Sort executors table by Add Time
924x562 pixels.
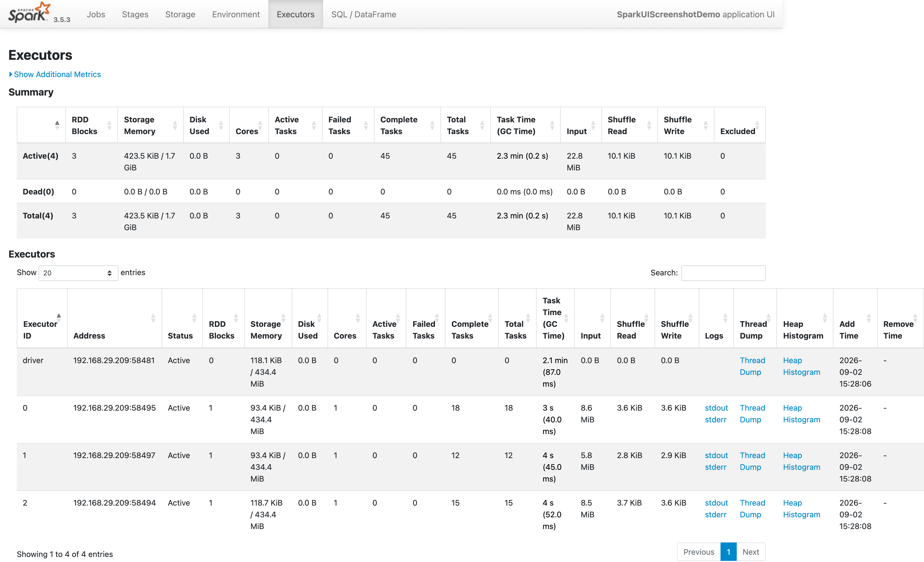[855, 318]
